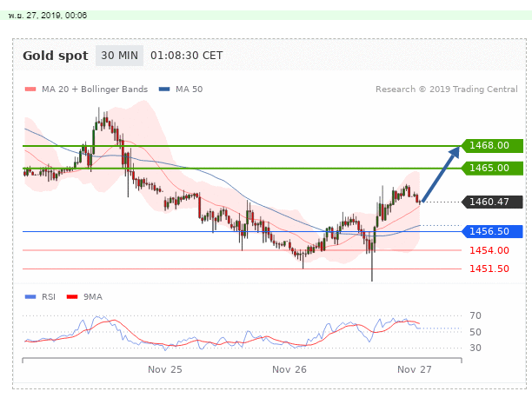
Task: Click the 1451.50 support label
Action: pyautogui.click(x=489, y=269)
